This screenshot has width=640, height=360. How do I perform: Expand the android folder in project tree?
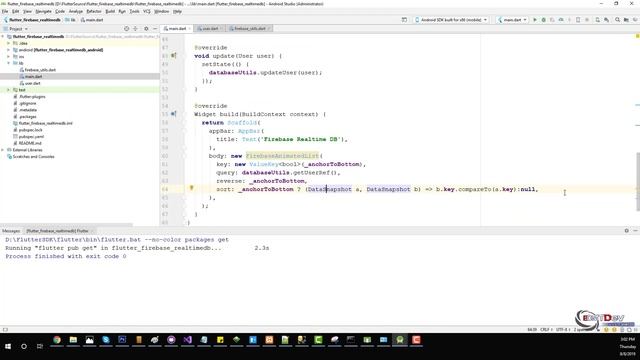(x=8, y=50)
